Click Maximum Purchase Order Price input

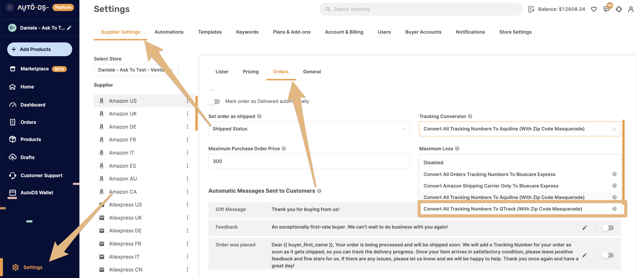[309, 161]
